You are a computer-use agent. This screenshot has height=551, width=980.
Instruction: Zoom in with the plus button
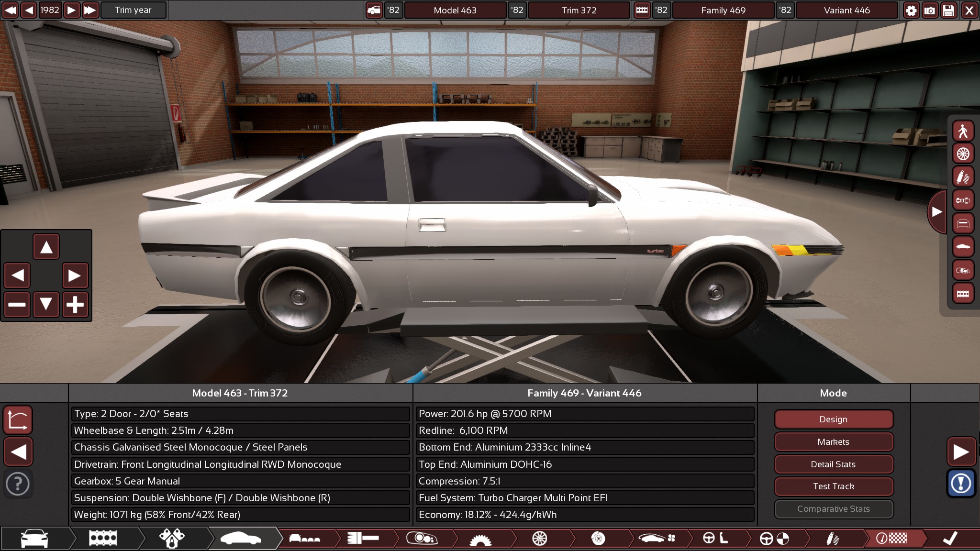coord(75,304)
